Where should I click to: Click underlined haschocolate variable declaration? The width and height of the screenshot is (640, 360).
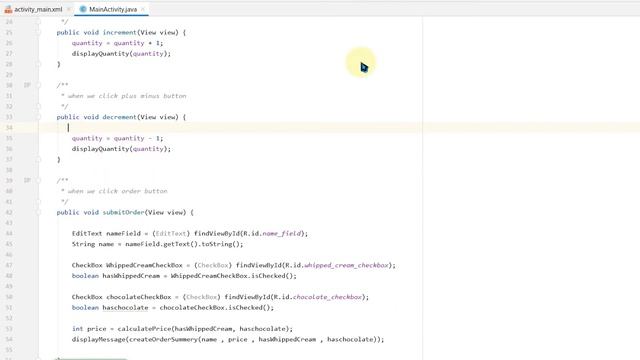125,308
